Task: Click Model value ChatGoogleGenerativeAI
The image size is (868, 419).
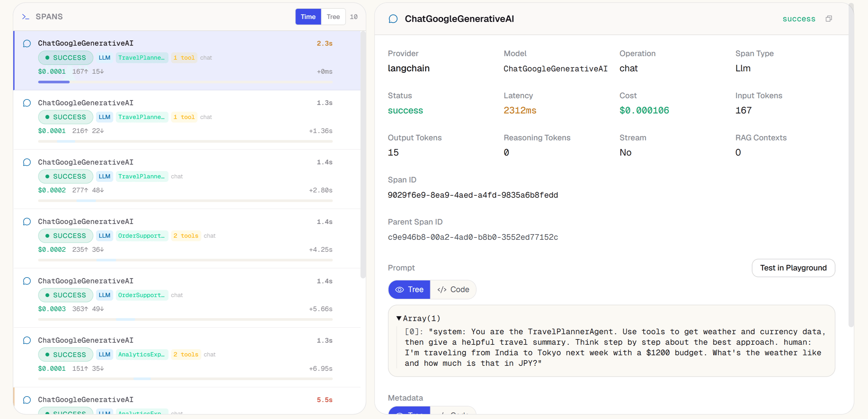Action: tap(556, 69)
